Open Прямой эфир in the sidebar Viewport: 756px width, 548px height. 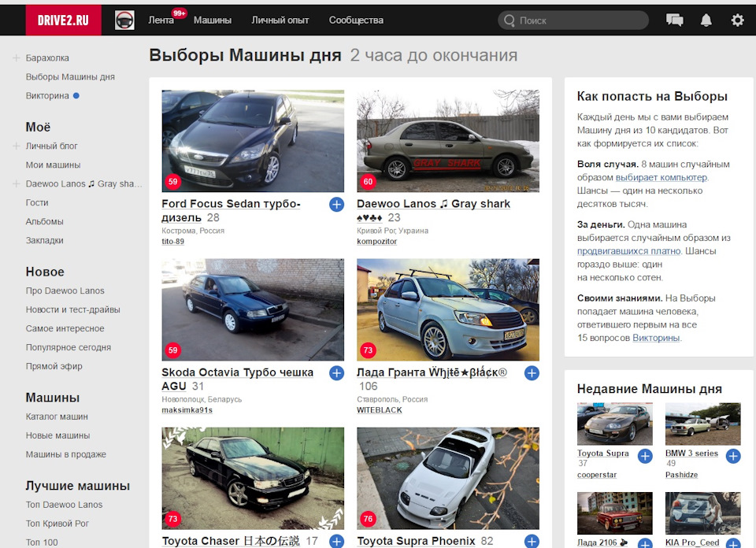pyautogui.click(x=54, y=366)
